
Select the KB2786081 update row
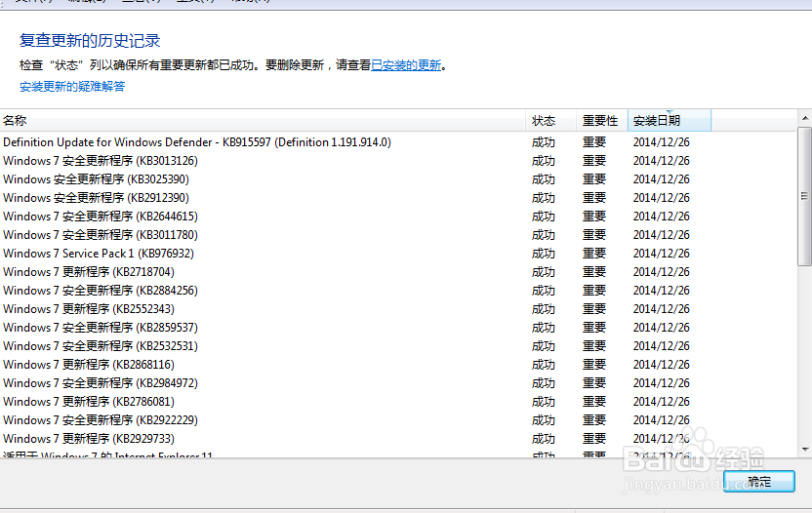click(x=398, y=402)
